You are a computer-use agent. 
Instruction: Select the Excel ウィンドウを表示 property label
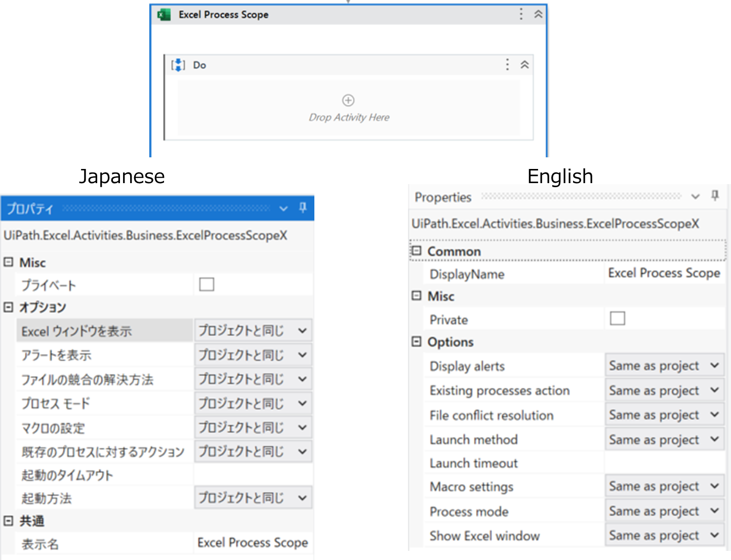76,331
